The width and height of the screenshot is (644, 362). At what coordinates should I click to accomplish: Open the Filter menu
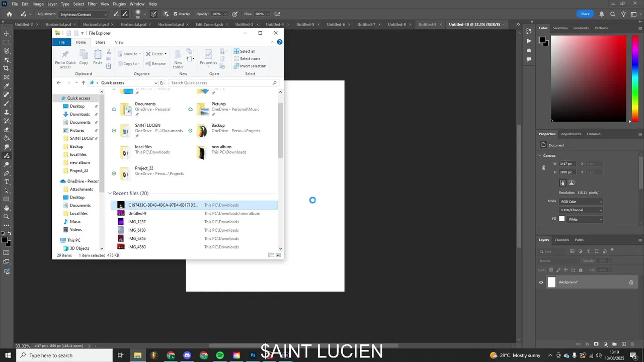click(92, 4)
